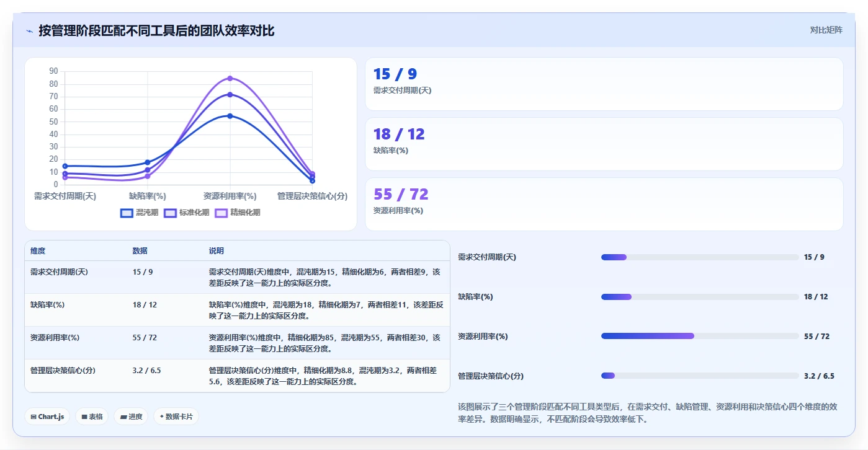Click the 标准化期 data point at 资源利用率
The image size is (868, 450).
tap(230, 94)
